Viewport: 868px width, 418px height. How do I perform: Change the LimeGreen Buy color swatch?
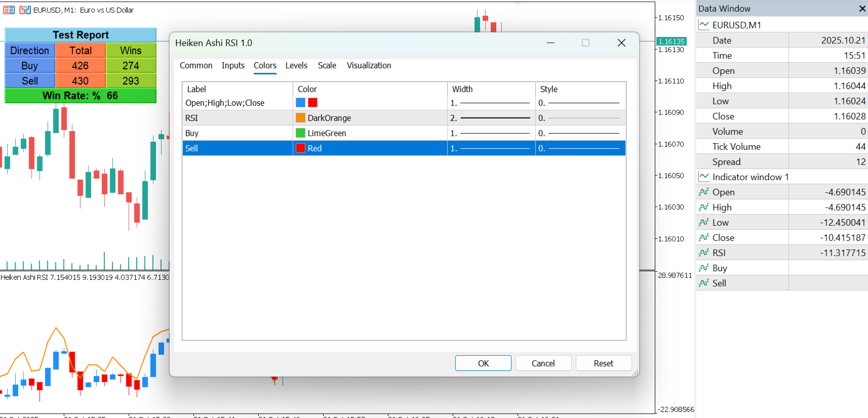pos(301,133)
